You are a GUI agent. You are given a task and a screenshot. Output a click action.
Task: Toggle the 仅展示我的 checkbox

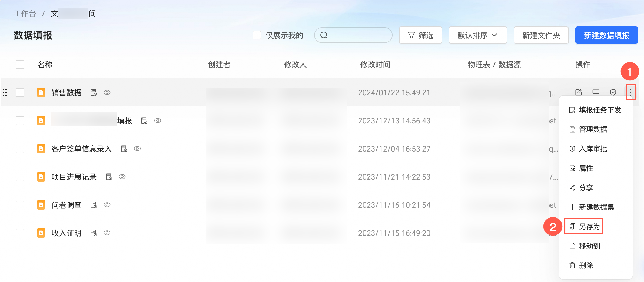pyautogui.click(x=257, y=35)
